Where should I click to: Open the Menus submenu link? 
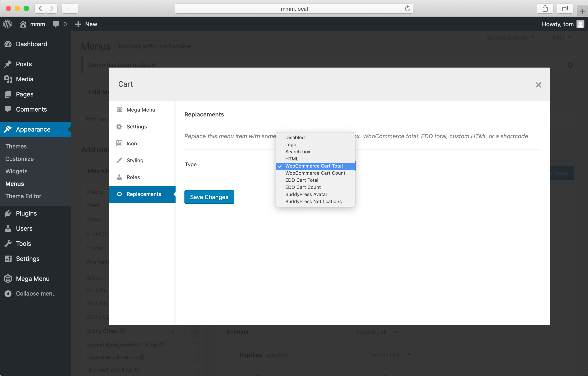pos(15,184)
